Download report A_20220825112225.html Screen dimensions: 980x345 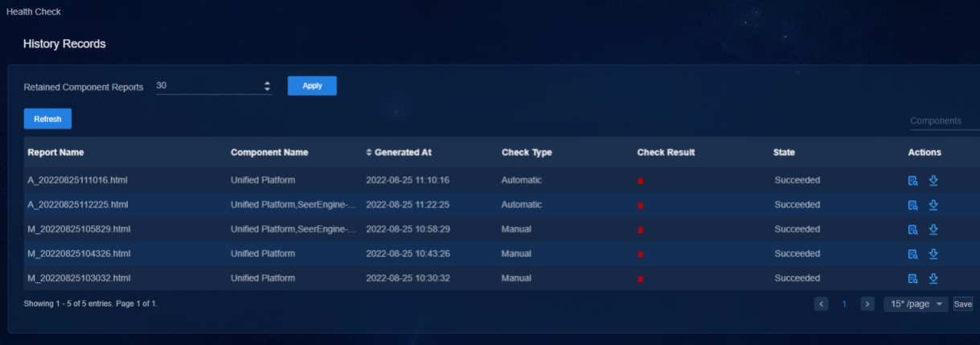pyautogui.click(x=933, y=204)
